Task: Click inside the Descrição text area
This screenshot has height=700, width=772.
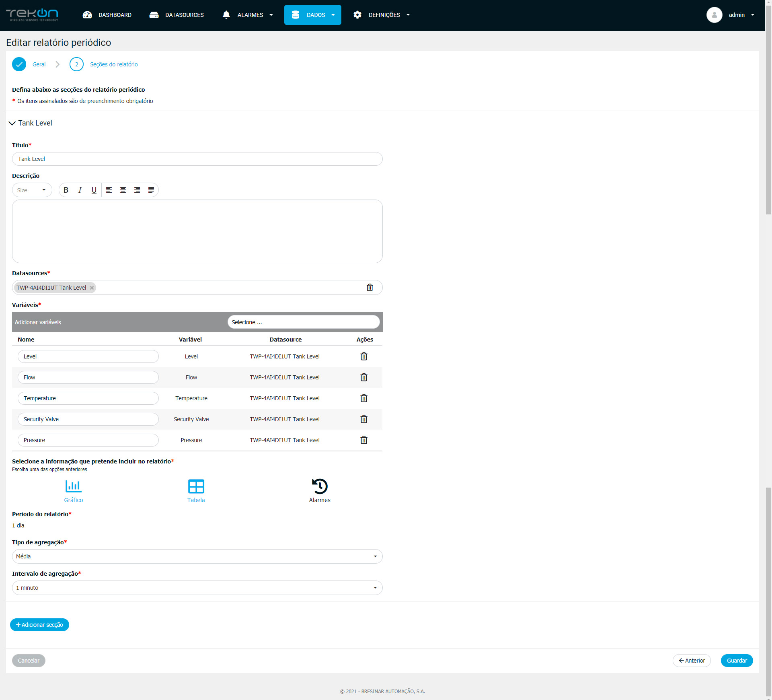Action: [197, 231]
